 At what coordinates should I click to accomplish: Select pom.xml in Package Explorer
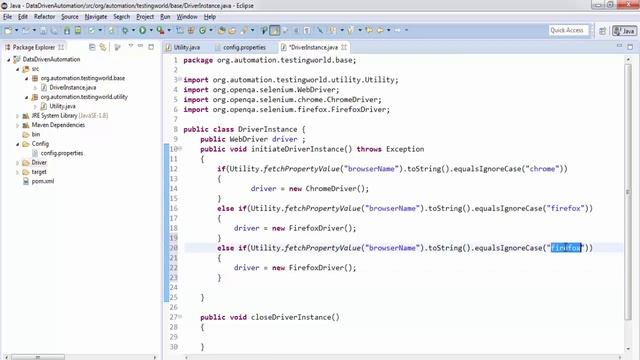point(38,182)
